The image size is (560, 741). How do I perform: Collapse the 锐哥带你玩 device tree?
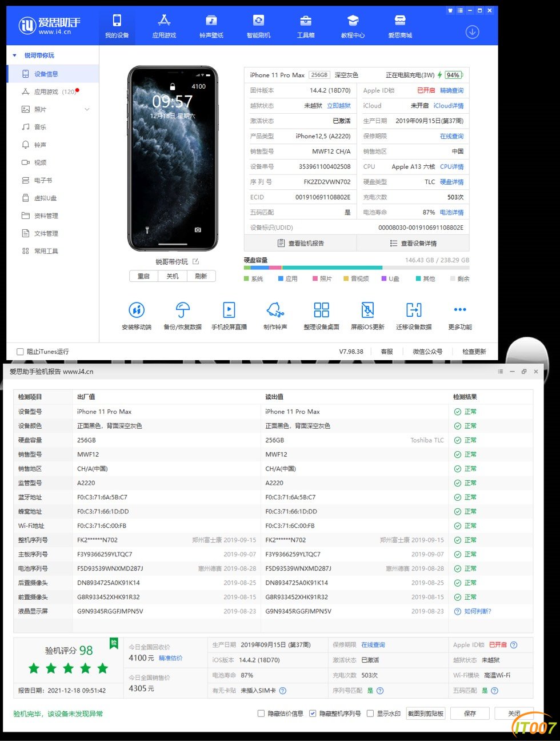pyautogui.click(x=15, y=55)
